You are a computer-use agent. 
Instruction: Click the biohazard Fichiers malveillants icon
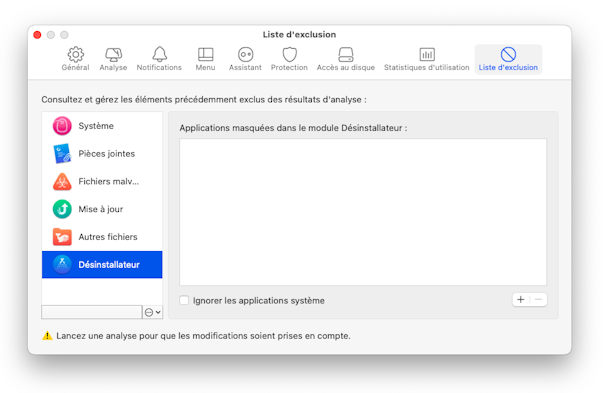[x=62, y=181]
